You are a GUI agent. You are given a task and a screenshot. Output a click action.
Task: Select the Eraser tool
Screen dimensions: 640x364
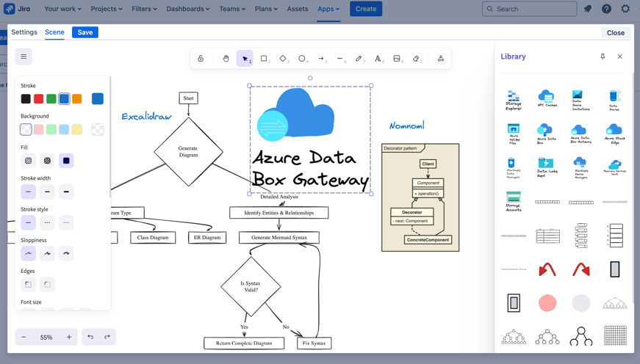point(416,59)
